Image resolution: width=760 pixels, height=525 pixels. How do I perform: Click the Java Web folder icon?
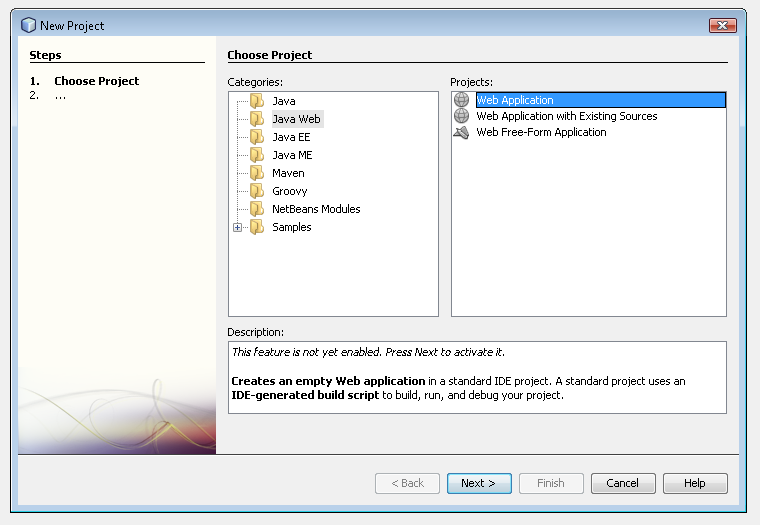coord(257,119)
